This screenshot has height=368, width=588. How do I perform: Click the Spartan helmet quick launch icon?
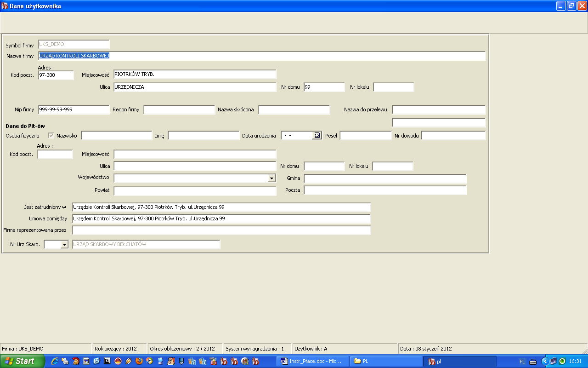[x=76, y=362]
